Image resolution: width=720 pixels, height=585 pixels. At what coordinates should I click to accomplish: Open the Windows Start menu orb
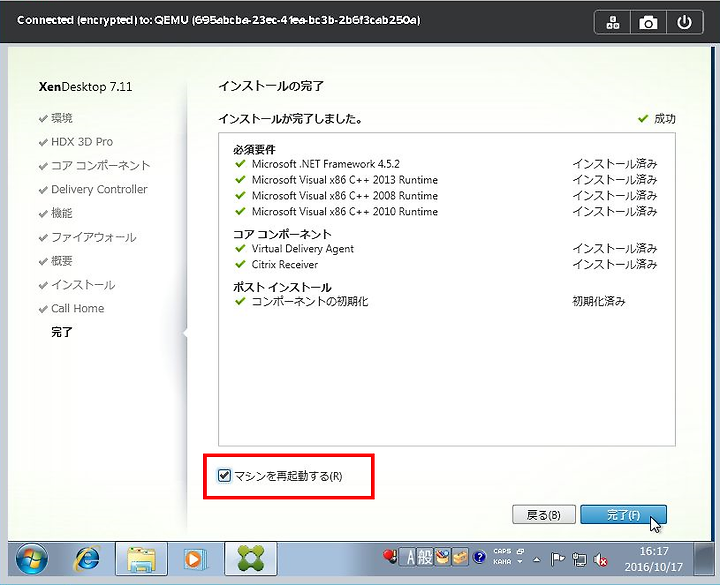(32, 558)
